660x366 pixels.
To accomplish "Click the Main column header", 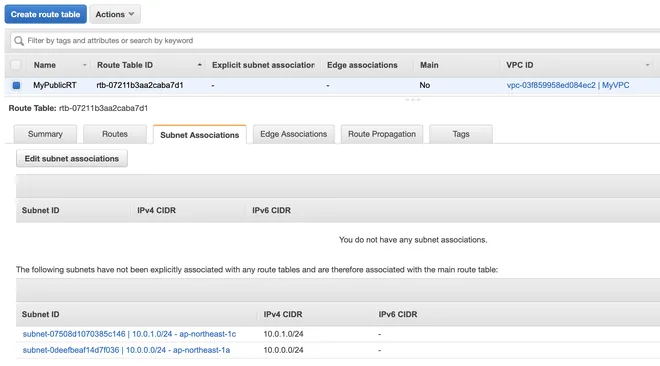I will 429,65.
